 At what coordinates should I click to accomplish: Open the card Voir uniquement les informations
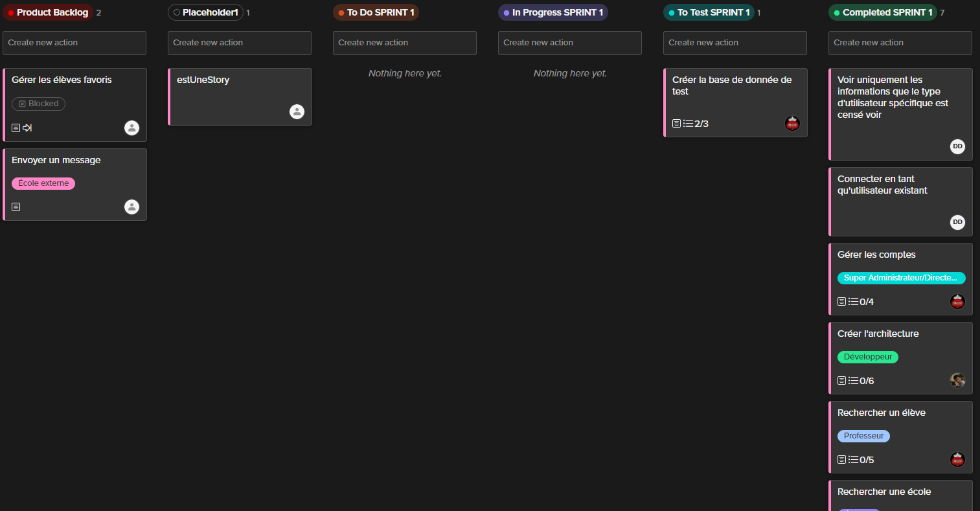point(900,115)
